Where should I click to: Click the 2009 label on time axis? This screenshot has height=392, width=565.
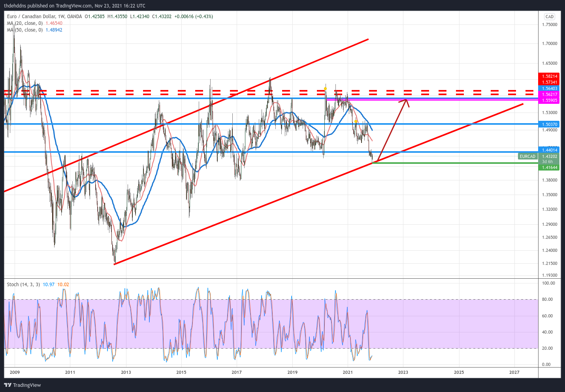click(x=15, y=372)
